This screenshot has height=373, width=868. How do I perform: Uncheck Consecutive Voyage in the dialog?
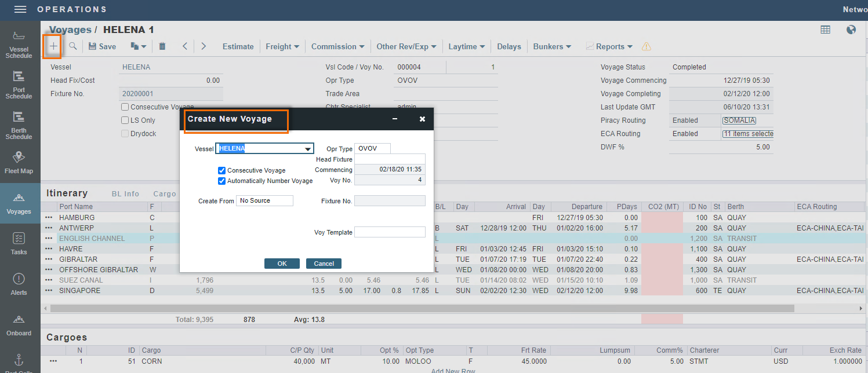point(221,170)
